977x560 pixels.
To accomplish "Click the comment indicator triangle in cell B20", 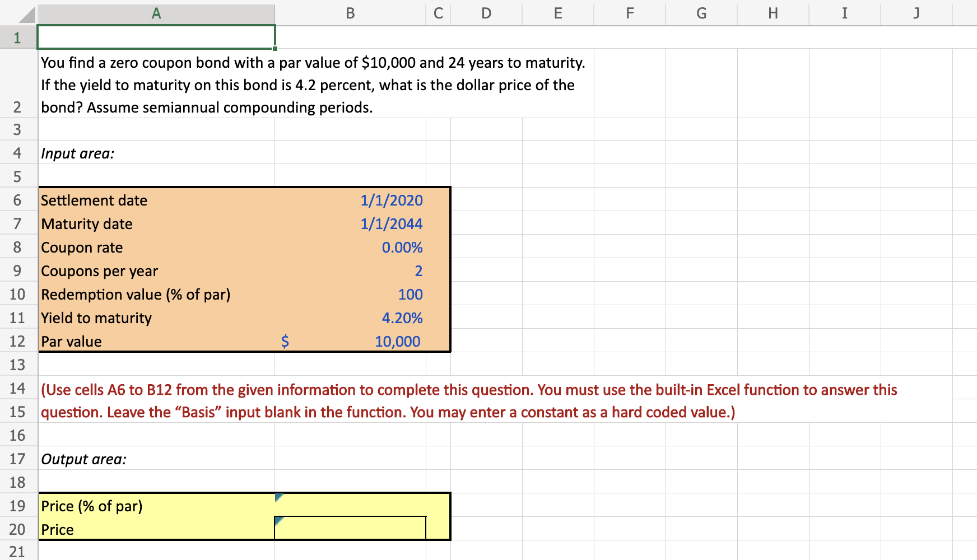I will coord(279,521).
